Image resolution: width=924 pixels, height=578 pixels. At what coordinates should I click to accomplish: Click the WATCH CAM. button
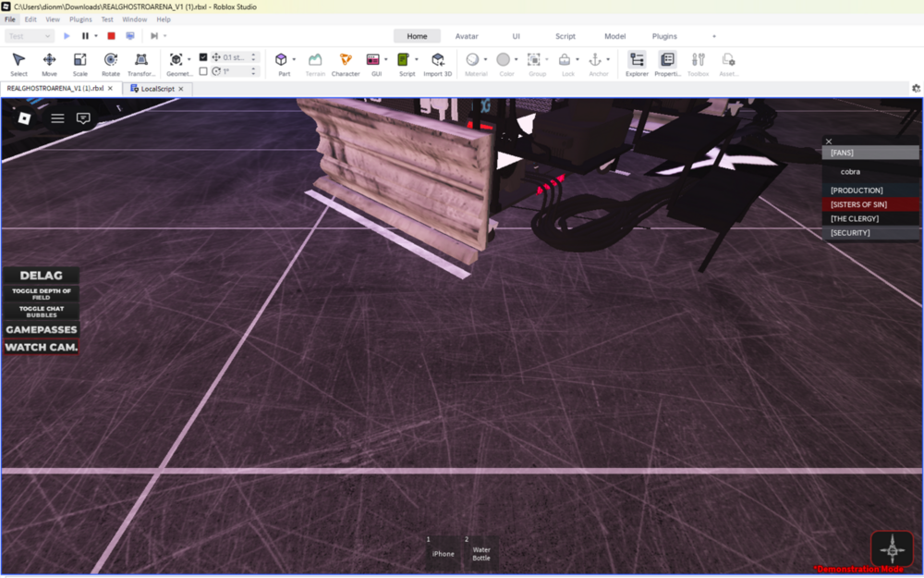(42, 348)
